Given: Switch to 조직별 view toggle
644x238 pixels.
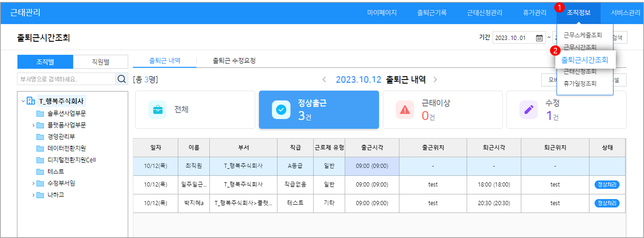Looking at the screenshot, I should pyautogui.click(x=45, y=62).
